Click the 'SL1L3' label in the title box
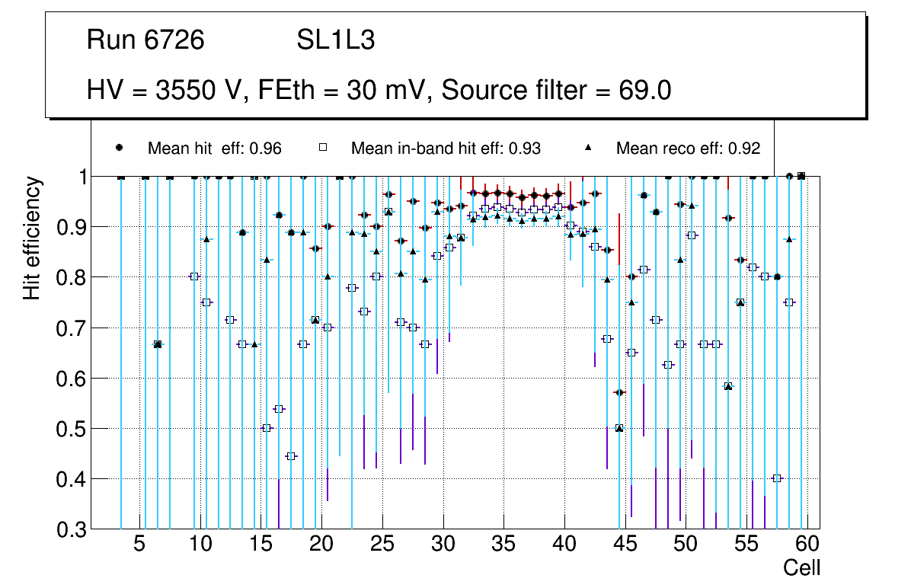Screen dimensions: 911x588 tap(335, 40)
